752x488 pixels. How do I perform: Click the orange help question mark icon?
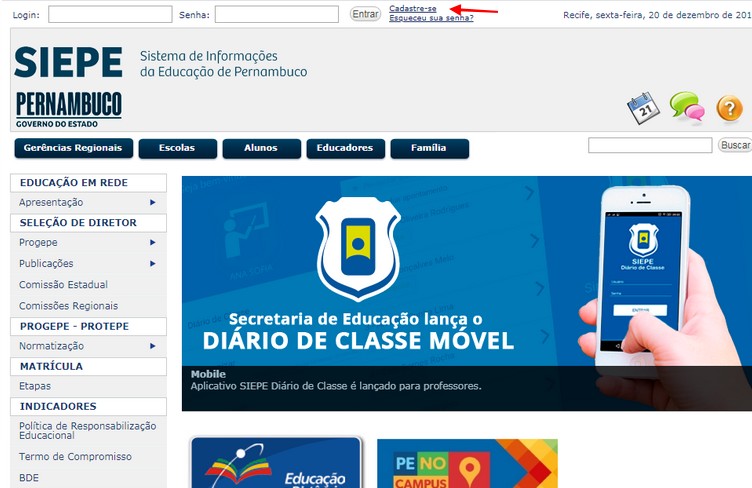[729, 108]
